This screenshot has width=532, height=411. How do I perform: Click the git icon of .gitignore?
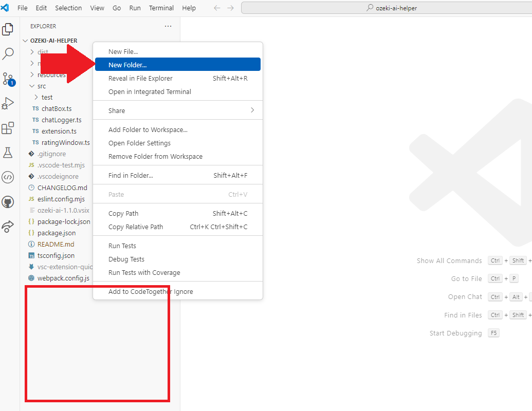pos(31,154)
